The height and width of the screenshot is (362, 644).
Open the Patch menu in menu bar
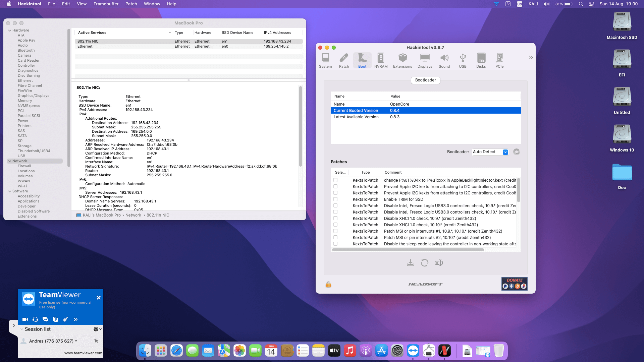pos(131,4)
